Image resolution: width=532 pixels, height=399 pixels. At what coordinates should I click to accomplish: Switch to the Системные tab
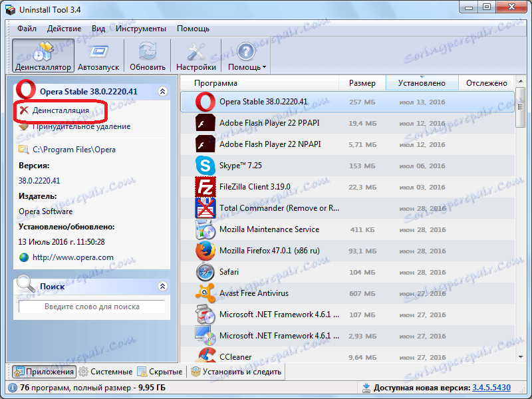pyautogui.click(x=106, y=372)
